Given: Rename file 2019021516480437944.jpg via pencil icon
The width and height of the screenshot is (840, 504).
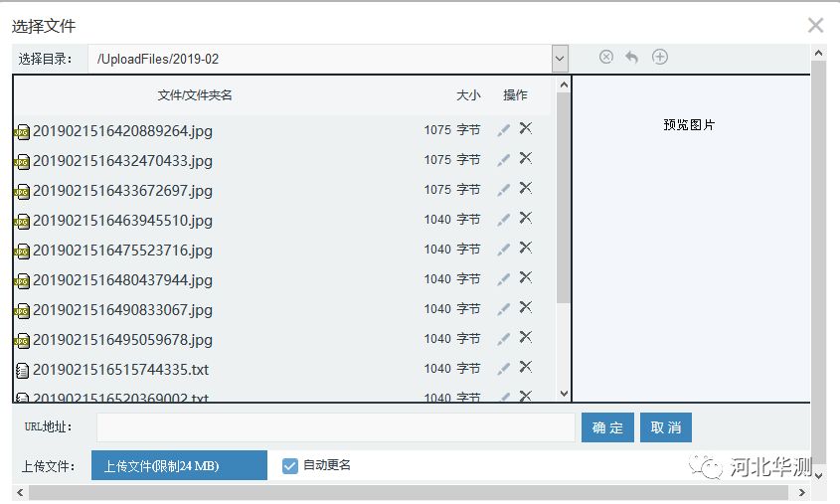Looking at the screenshot, I should pyautogui.click(x=503, y=279).
